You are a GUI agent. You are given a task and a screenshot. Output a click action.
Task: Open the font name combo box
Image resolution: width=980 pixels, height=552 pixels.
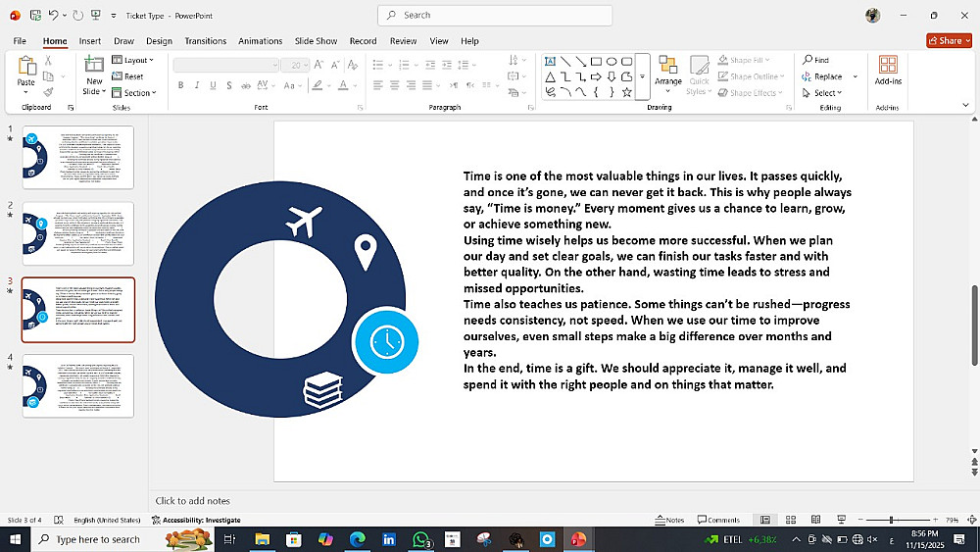pos(225,65)
